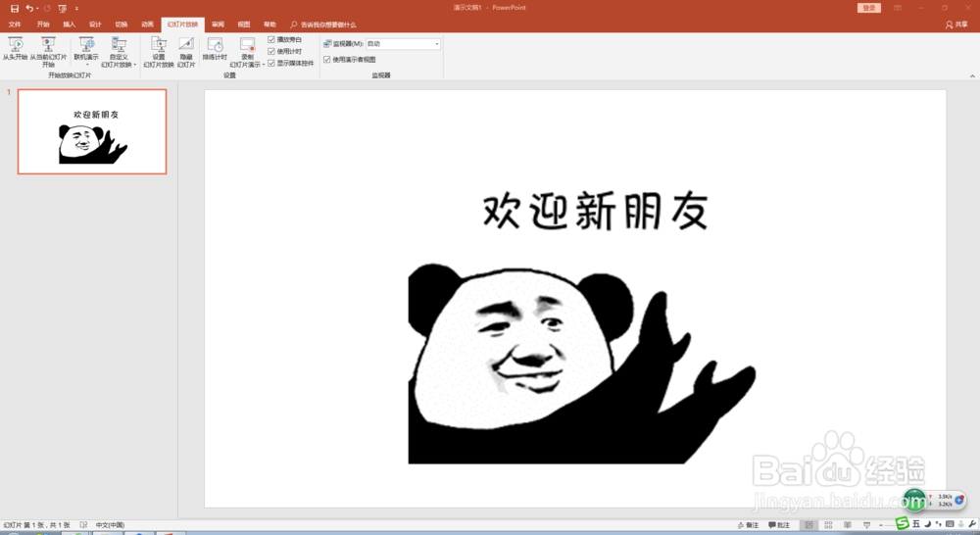Image resolution: width=980 pixels, height=535 pixels.
Task: Switch to Normal view icon
Action: click(x=808, y=525)
